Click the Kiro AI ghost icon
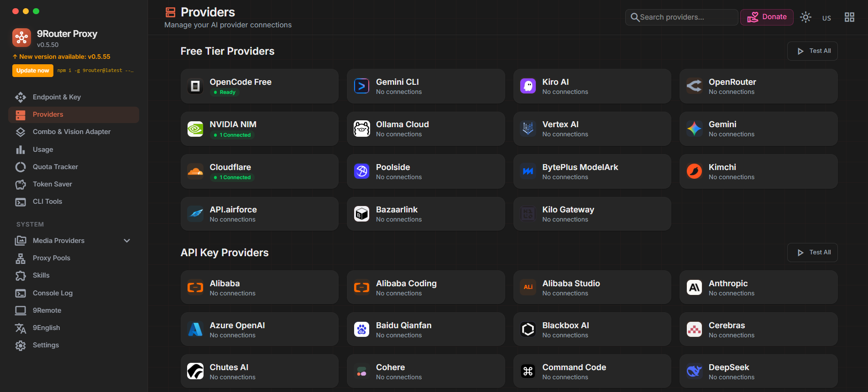This screenshot has height=392, width=868. (528, 86)
